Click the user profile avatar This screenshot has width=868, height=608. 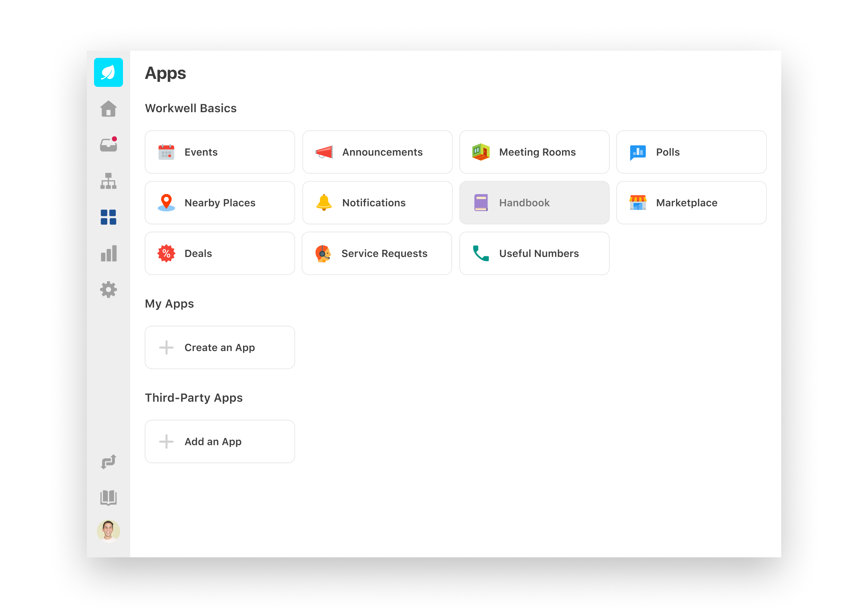tap(108, 531)
